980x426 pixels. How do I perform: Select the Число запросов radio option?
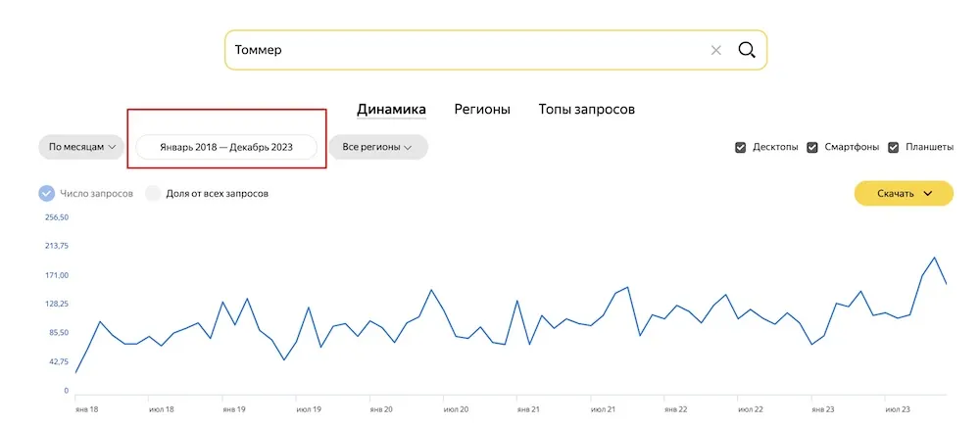(46, 194)
